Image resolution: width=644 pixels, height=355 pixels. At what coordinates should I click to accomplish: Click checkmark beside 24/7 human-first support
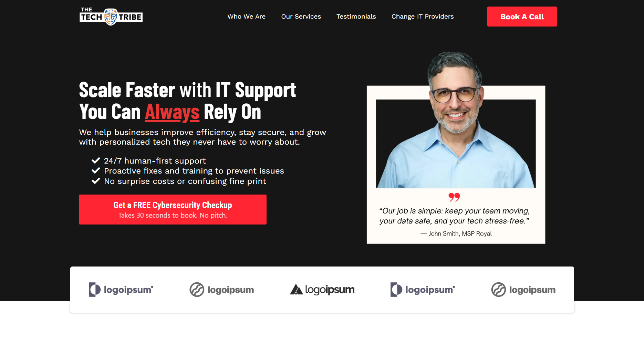96,160
